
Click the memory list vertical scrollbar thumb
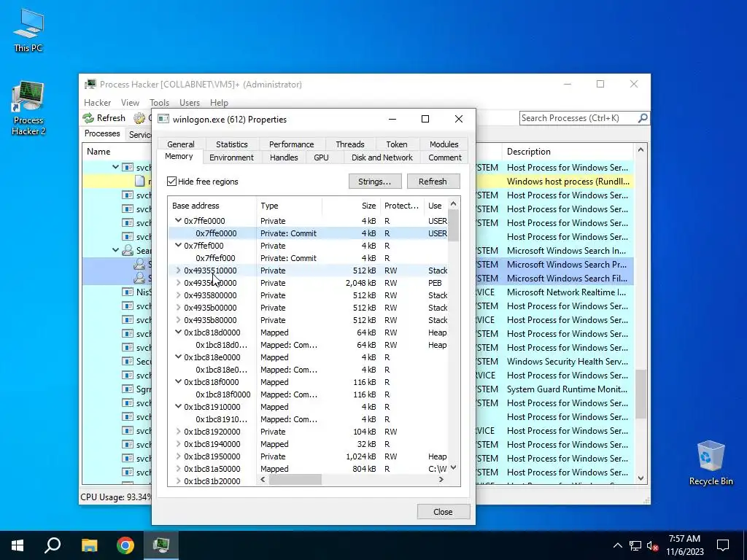pos(454,227)
